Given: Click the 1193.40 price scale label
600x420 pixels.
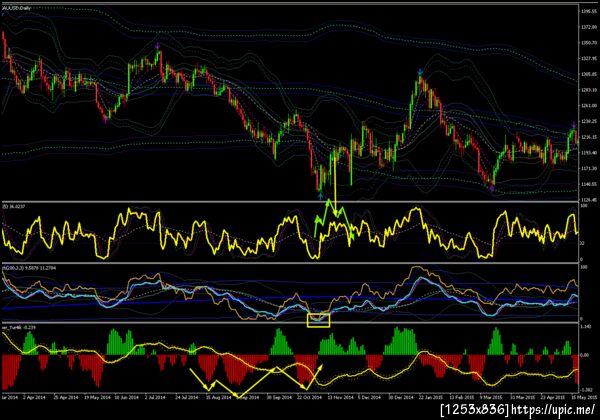Looking at the screenshot, I should [589, 153].
